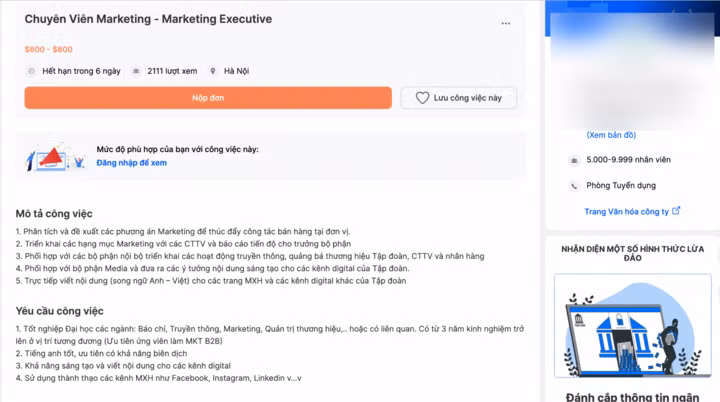The image size is (720, 402).
Task: Click the Mô tả công việc heading
Action: click(x=54, y=214)
